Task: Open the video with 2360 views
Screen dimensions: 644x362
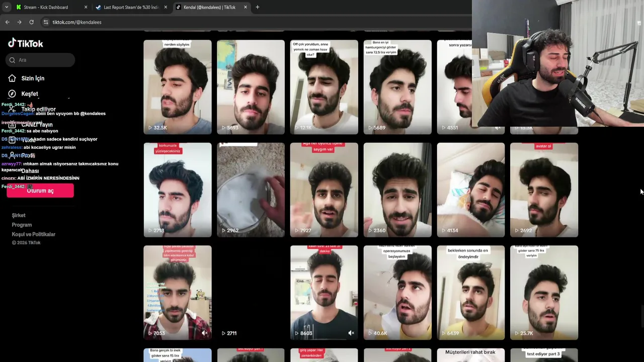Action: point(397,190)
